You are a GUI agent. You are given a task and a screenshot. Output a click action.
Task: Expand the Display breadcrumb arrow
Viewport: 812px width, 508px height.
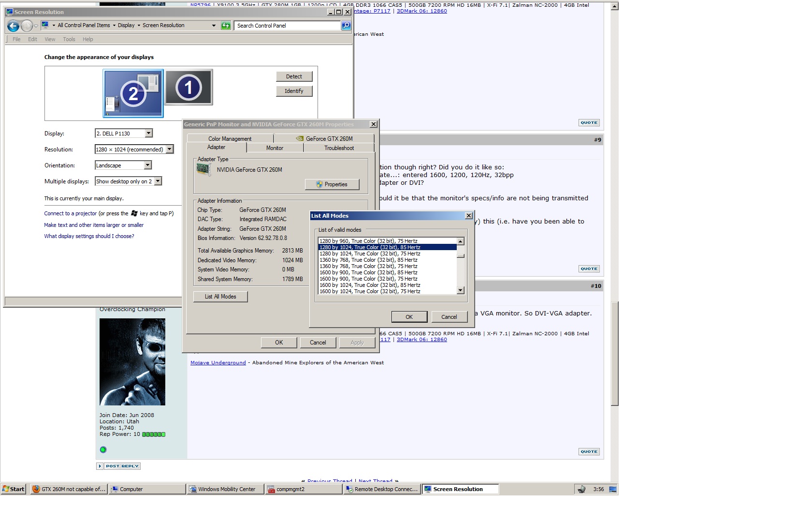point(139,26)
